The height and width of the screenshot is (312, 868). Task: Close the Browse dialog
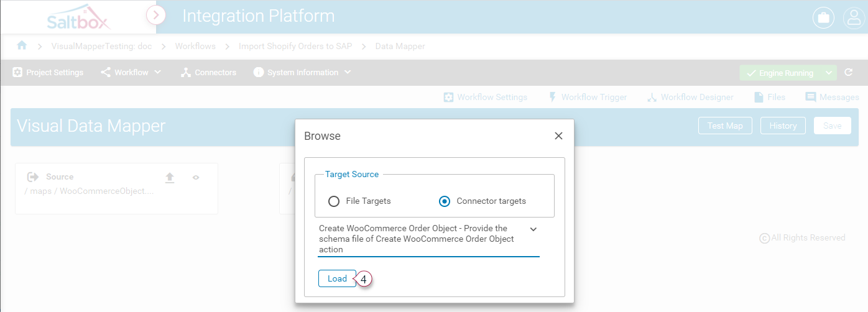pyautogui.click(x=558, y=135)
